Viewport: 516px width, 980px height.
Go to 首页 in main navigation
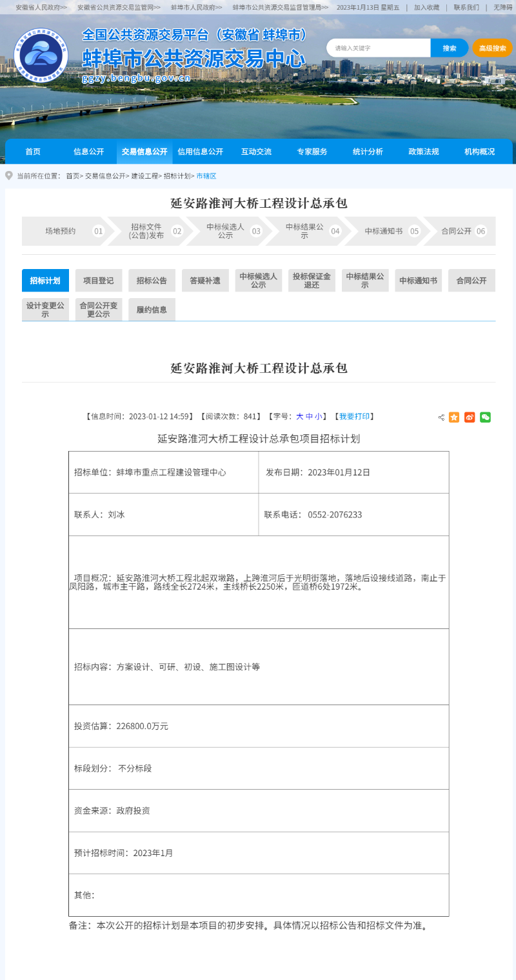click(x=33, y=152)
